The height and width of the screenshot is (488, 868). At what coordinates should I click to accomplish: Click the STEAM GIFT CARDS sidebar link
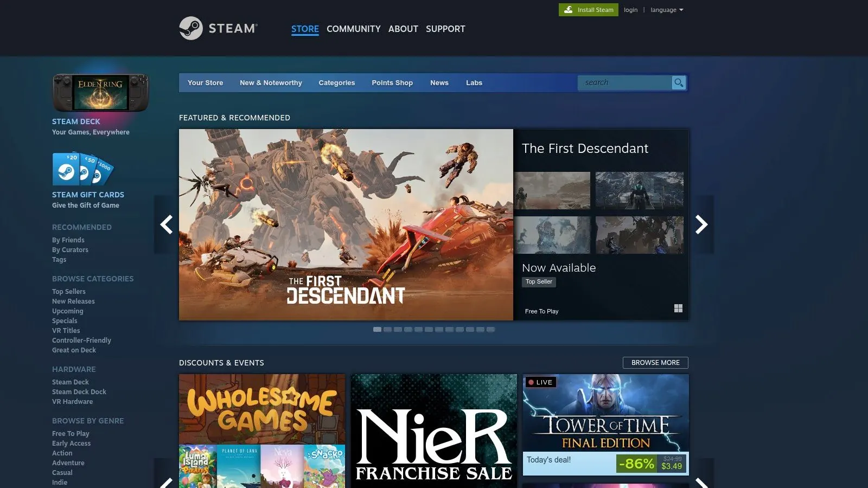click(88, 195)
